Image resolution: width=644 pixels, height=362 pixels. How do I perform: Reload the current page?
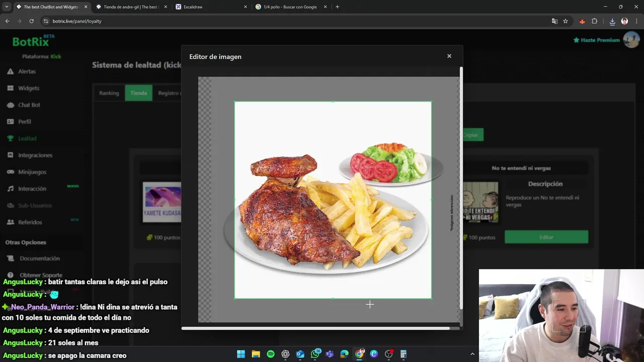(x=31, y=21)
